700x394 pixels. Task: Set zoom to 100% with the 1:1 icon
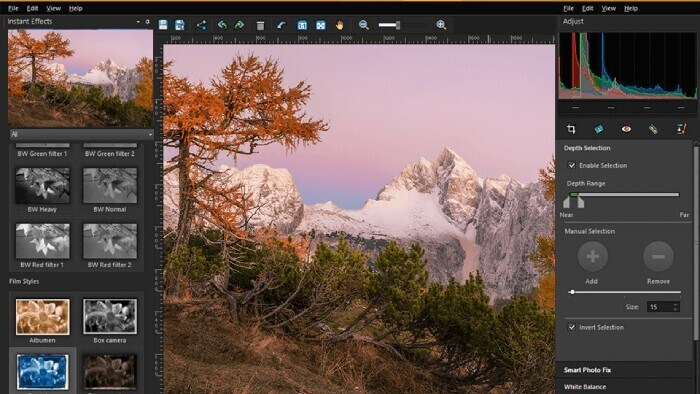[302, 25]
